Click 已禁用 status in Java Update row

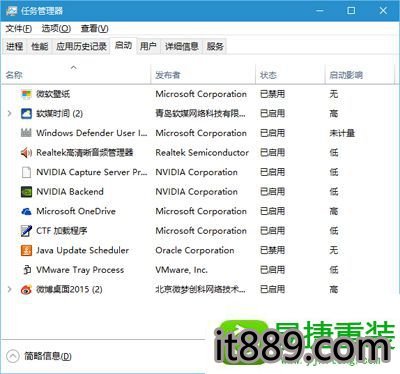click(272, 250)
